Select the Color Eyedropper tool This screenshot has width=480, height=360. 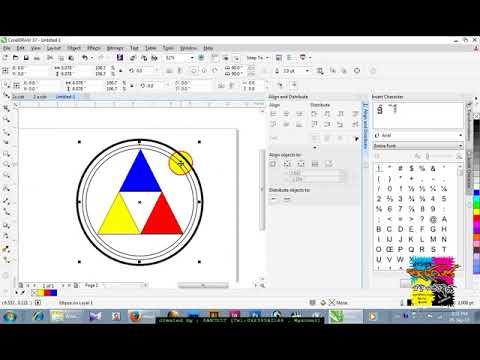click(6, 249)
